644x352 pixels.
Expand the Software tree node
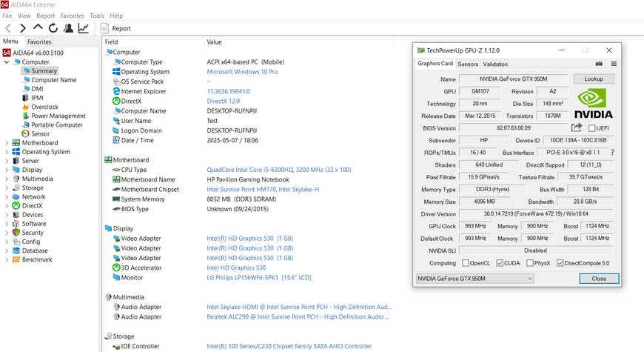(6, 224)
